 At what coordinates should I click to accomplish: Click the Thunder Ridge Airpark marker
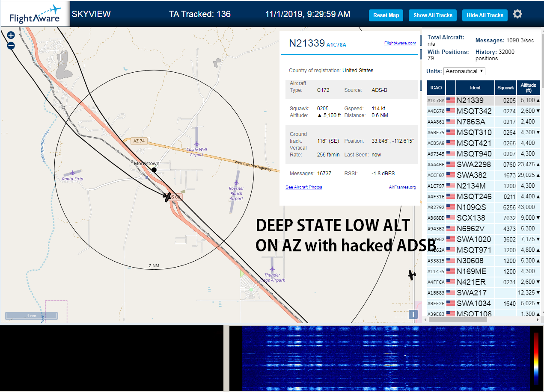272,269
